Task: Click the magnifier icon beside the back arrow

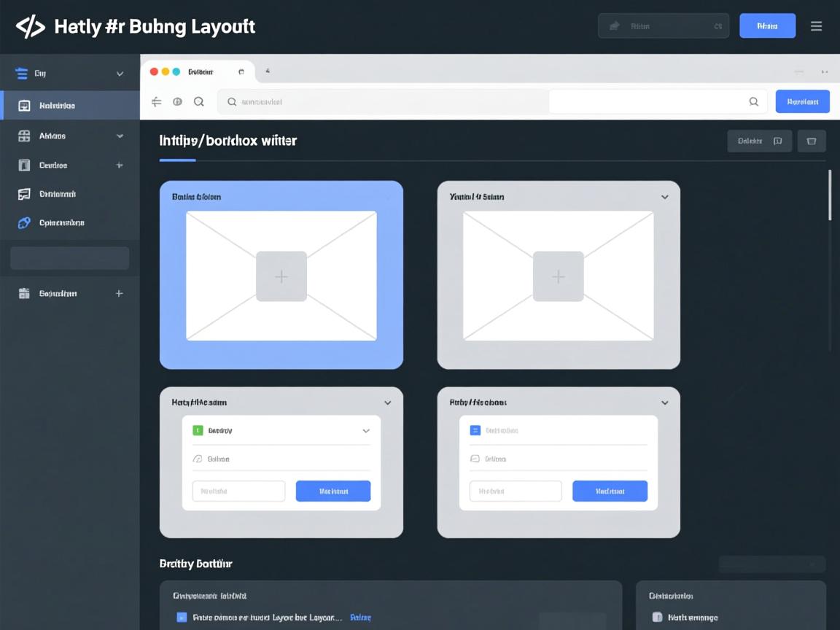Action: point(198,102)
